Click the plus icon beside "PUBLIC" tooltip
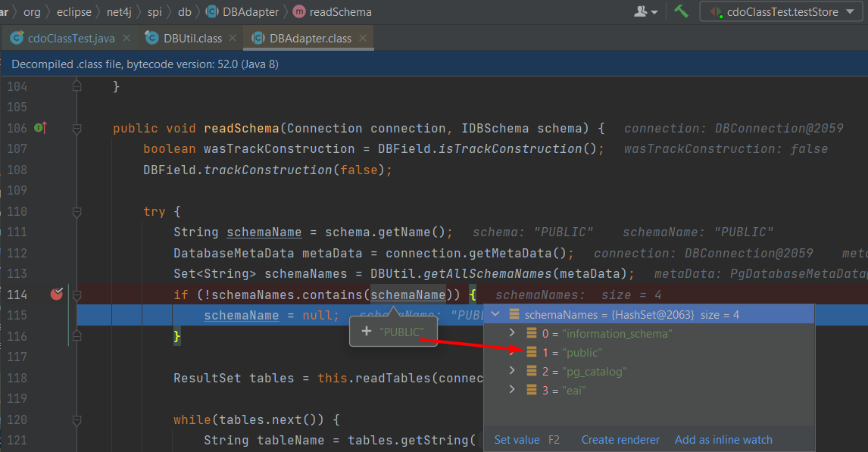This screenshot has height=452, width=868. coord(366,332)
